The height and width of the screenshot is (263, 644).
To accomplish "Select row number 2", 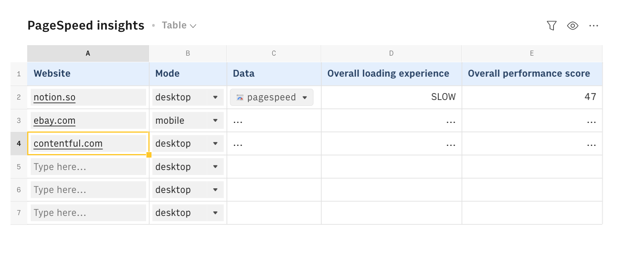I will coord(19,97).
